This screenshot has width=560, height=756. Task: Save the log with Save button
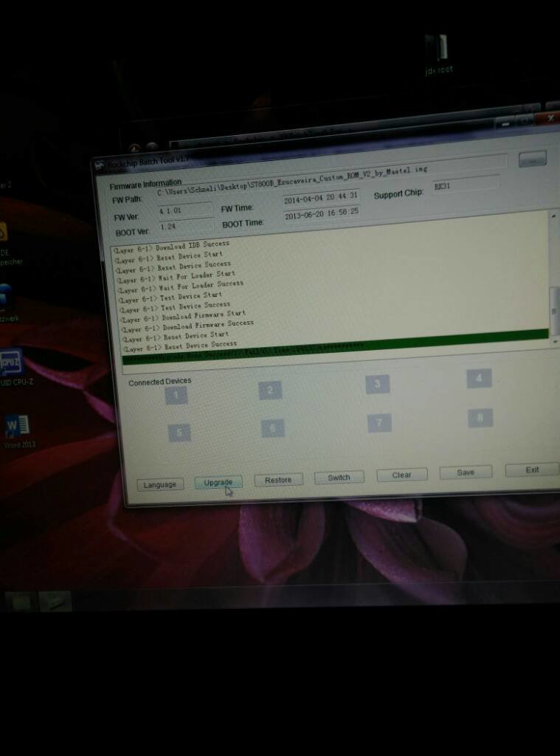466,472
